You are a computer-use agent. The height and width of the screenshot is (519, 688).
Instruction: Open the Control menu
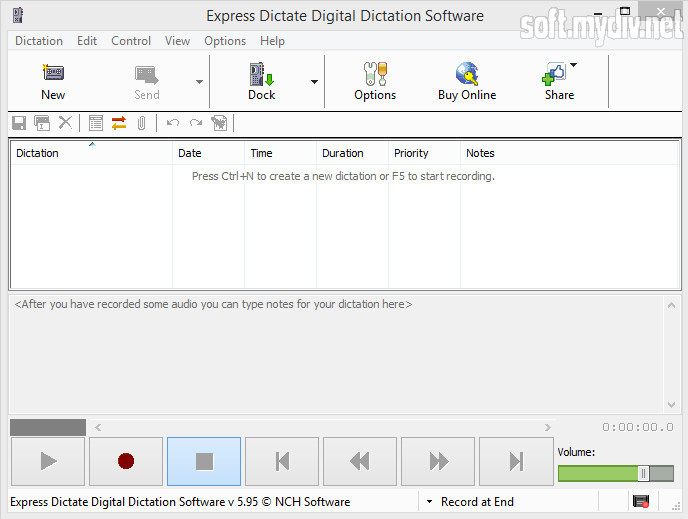click(x=131, y=41)
